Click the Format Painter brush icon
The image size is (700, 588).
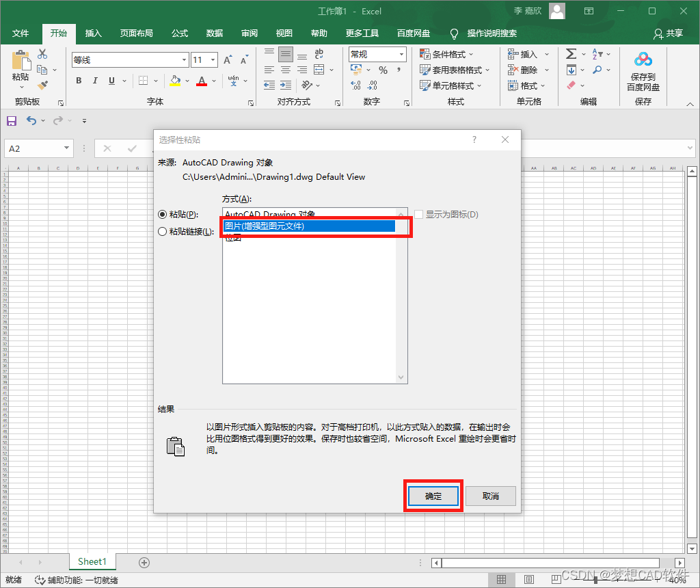tap(43, 85)
